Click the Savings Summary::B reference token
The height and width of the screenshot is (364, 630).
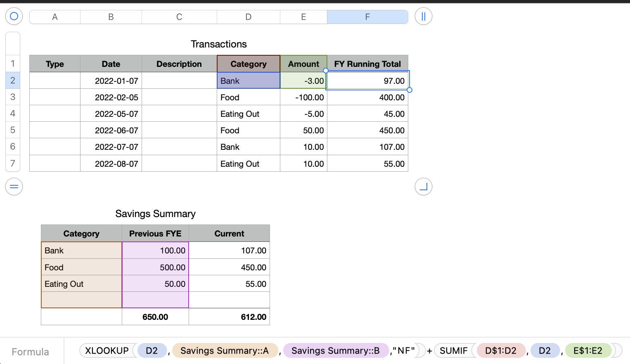coord(336,350)
